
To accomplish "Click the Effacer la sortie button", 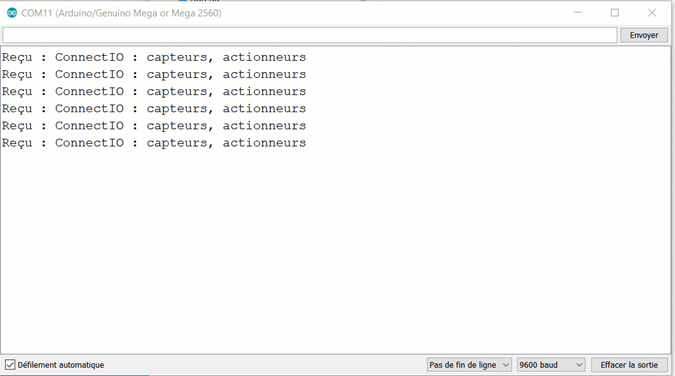I will [629, 365].
